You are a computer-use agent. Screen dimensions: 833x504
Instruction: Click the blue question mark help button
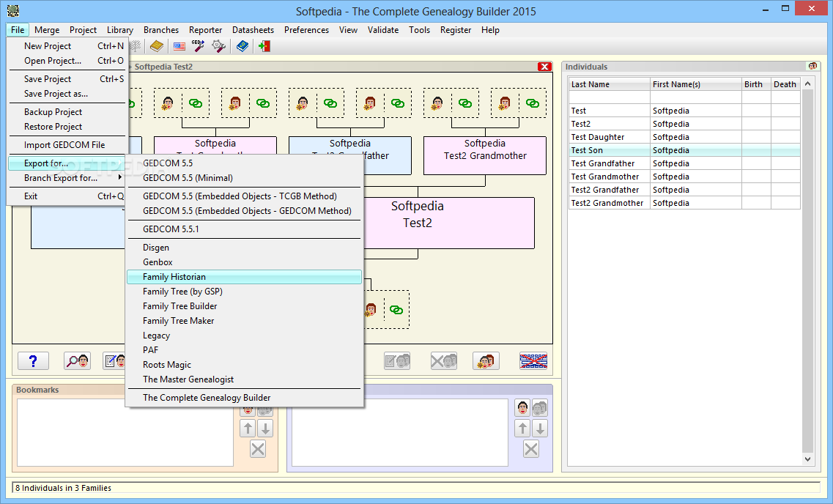[33, 361]
